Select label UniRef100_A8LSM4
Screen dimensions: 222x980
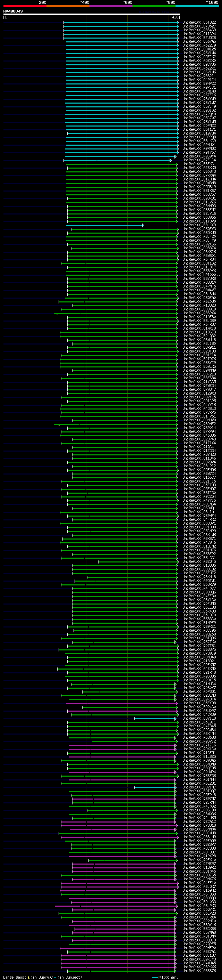pyautogui.click(x=199, y=294)
